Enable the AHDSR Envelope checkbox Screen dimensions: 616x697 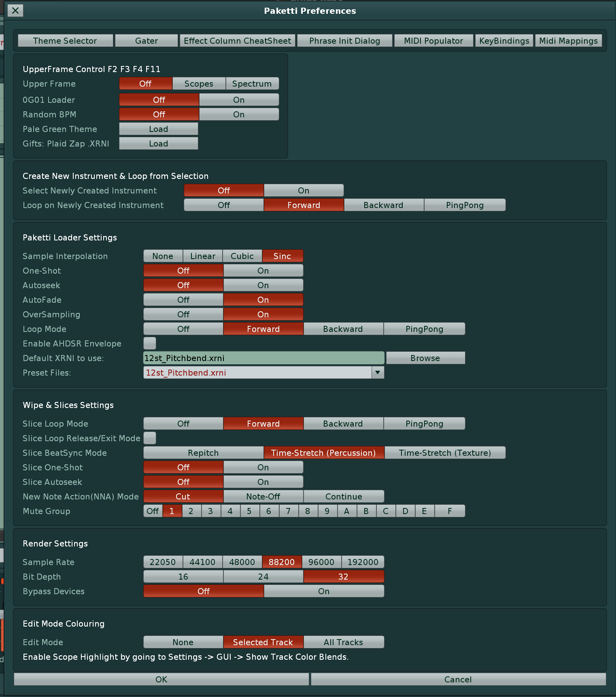coord(150,343)
